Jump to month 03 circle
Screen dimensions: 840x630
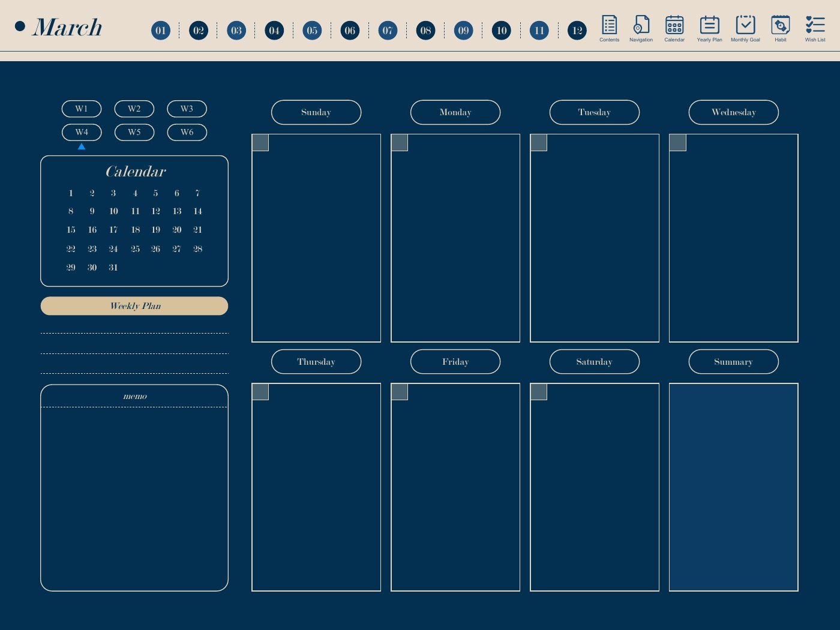pyautogui.click(x=236, y=31)
